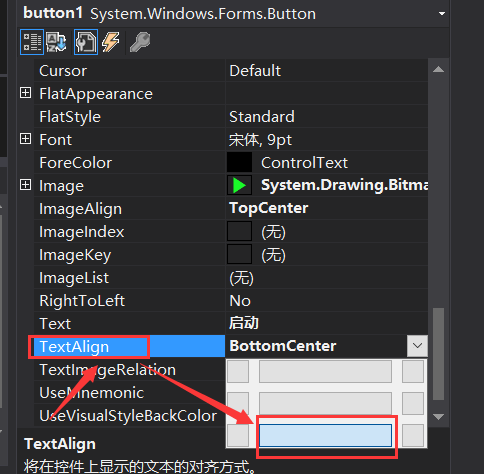Click the System.Drawing.Bitmap image value
The image size is (484, 474).
click(344, 185)
